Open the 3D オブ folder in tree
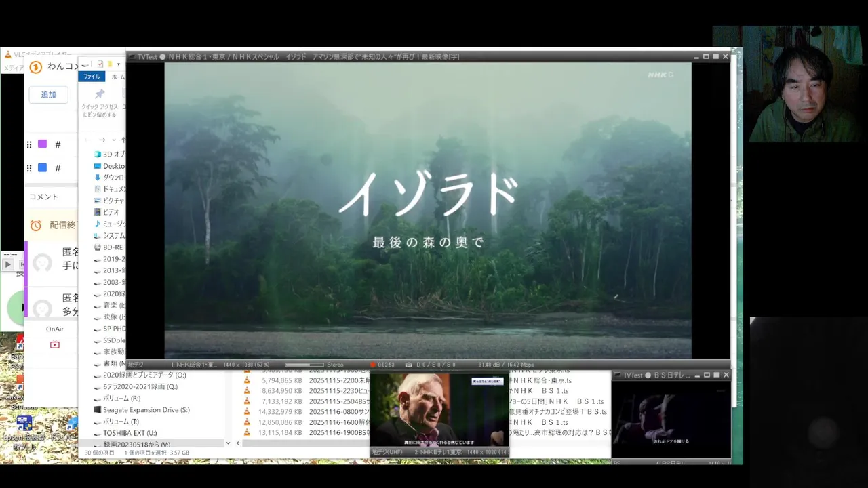 click(109, 155)
